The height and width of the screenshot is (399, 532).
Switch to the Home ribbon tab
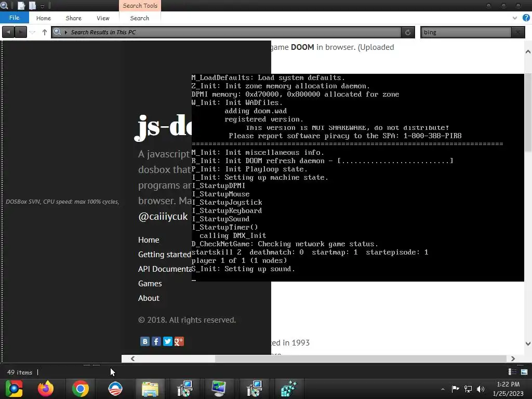(x=44, y=18)
